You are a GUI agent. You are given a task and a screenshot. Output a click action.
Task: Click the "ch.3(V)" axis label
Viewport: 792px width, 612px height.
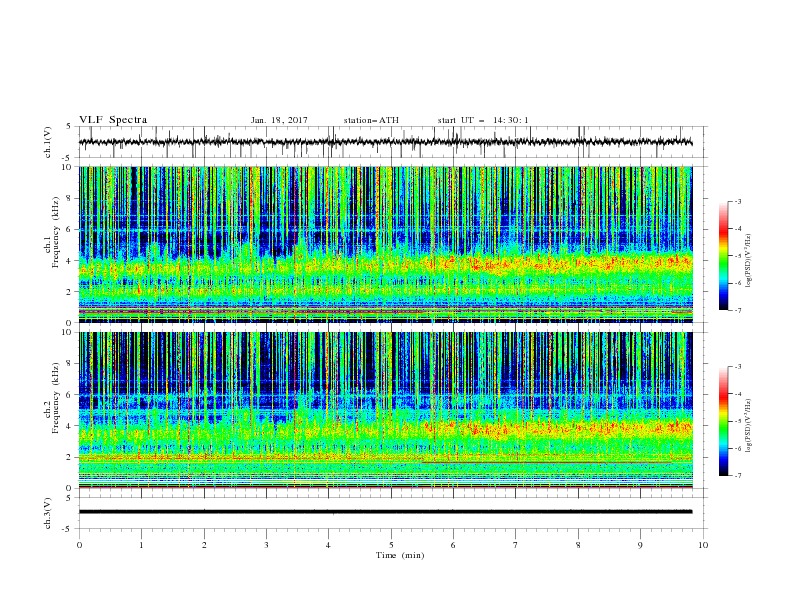48,513
